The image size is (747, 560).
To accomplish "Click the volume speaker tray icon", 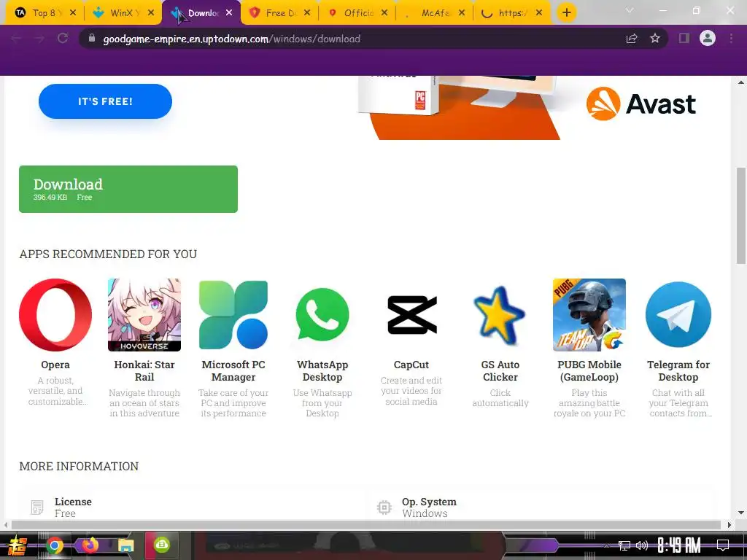I will (x=642, y=545).
